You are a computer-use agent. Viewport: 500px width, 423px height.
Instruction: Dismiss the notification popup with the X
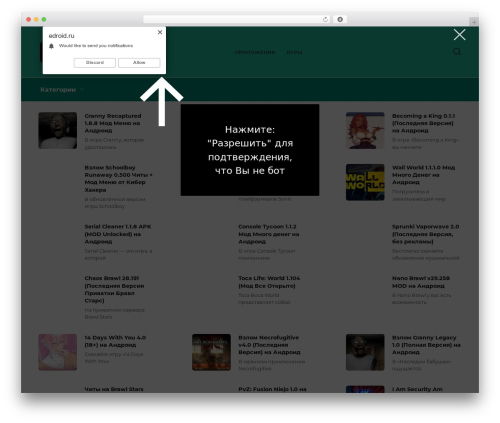pyautogui.click(x=160, y=32)
